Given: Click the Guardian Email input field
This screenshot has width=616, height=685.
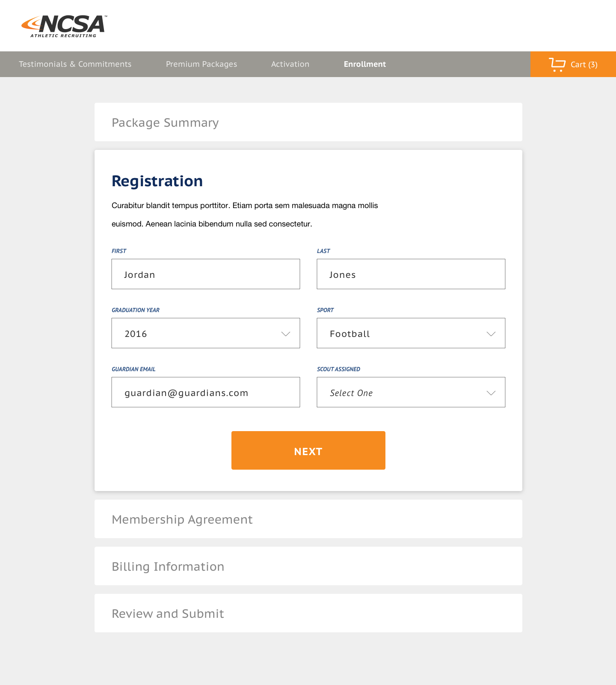Looking at the screenshot, I should click(206, 392).
